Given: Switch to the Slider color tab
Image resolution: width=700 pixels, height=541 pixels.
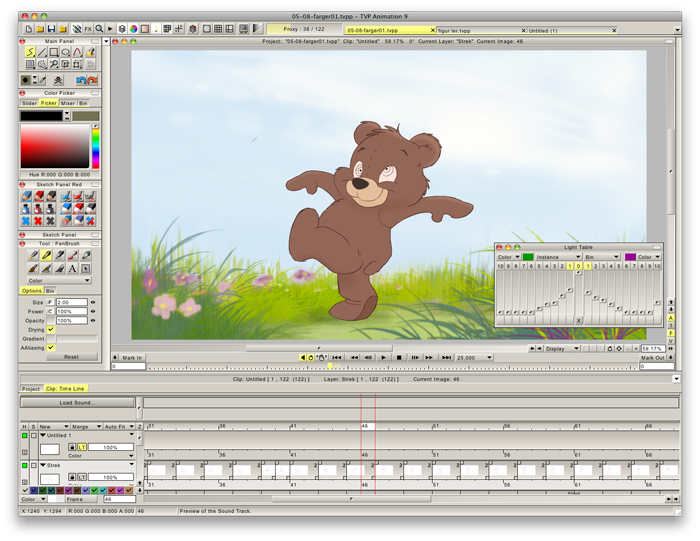Looking at the screenshot, I should point(29,103).
